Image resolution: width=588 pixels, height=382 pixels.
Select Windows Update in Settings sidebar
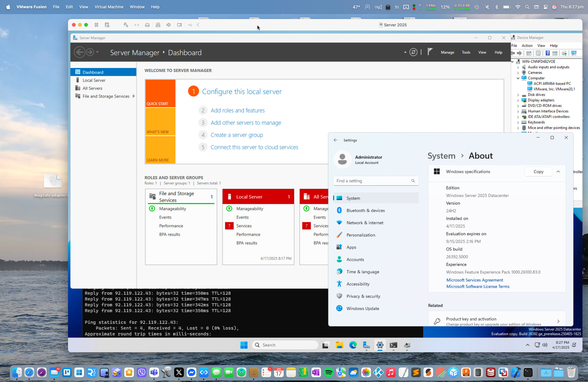[x=363, y=308]
